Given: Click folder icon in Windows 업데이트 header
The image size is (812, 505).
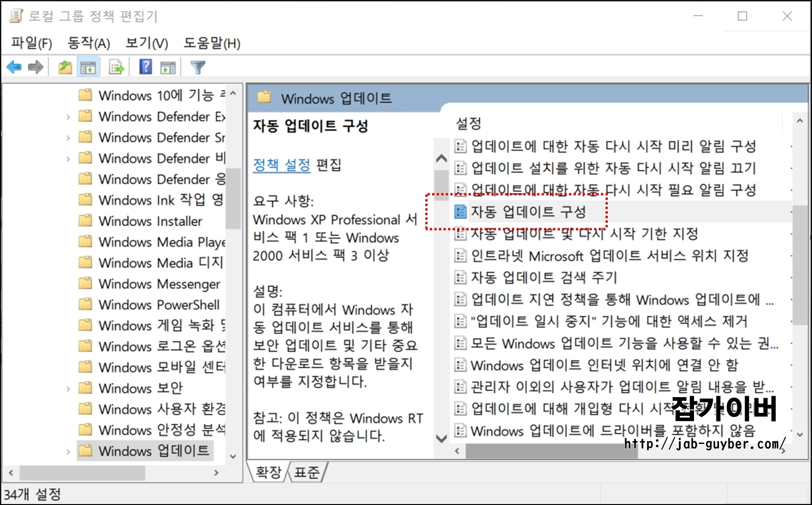Looking at the screenshot, I should click(264, 98).
